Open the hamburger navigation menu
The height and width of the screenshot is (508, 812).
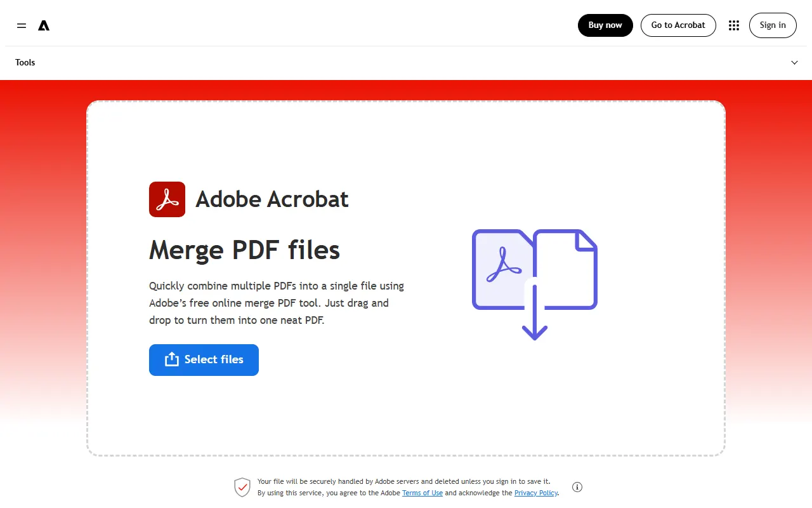pyautogui.click(x=22, y=25)
